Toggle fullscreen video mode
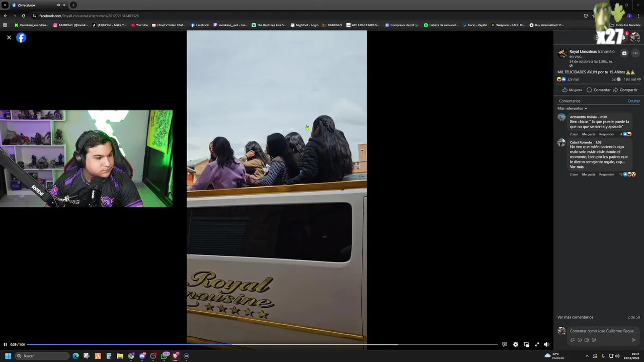644x362 pixels. [537, 344]
